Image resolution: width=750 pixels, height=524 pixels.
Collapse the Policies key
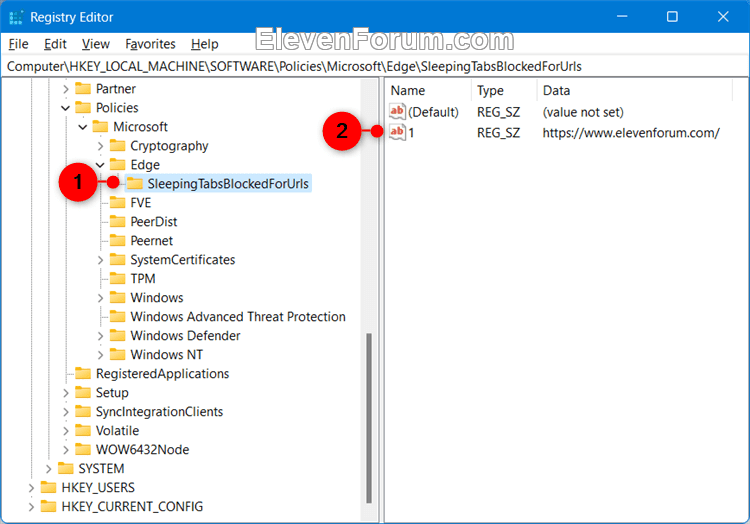tap(66, 108)
